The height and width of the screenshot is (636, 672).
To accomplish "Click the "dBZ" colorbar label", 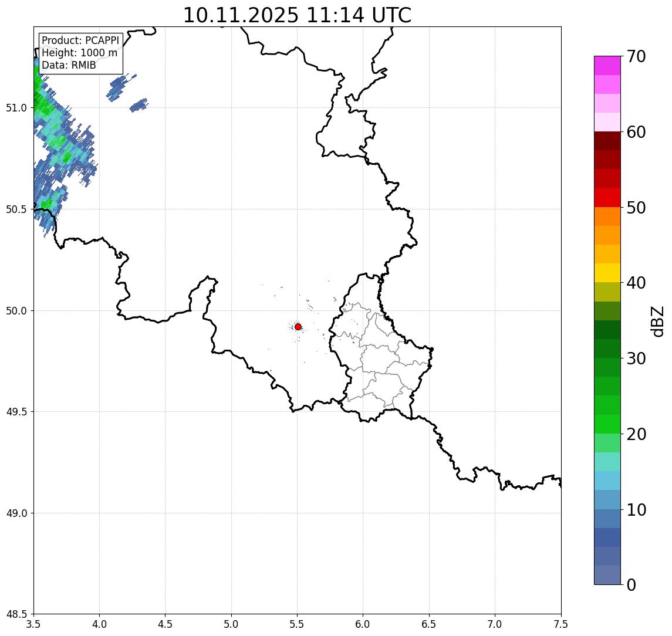I will pos(657,322).
